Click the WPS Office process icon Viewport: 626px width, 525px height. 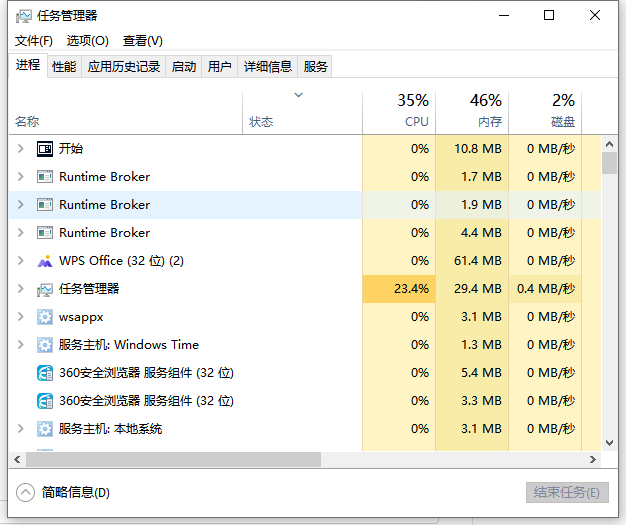[x=45, y=261]
